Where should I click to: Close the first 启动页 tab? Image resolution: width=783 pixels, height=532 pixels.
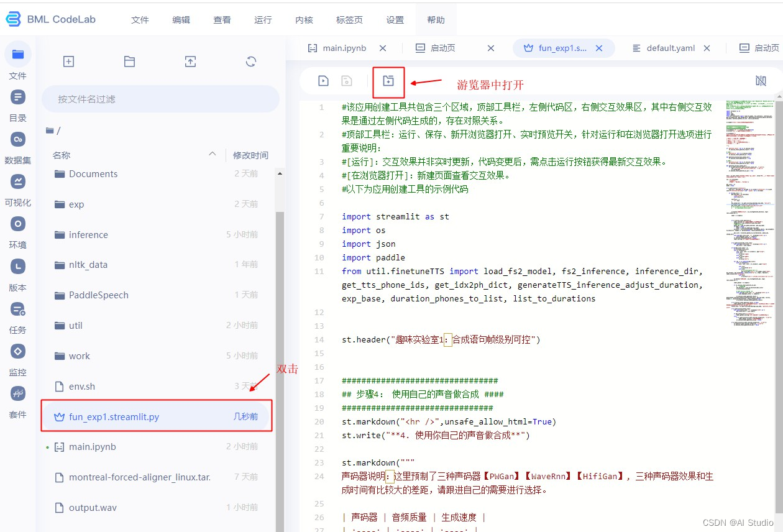click(491, 48)
